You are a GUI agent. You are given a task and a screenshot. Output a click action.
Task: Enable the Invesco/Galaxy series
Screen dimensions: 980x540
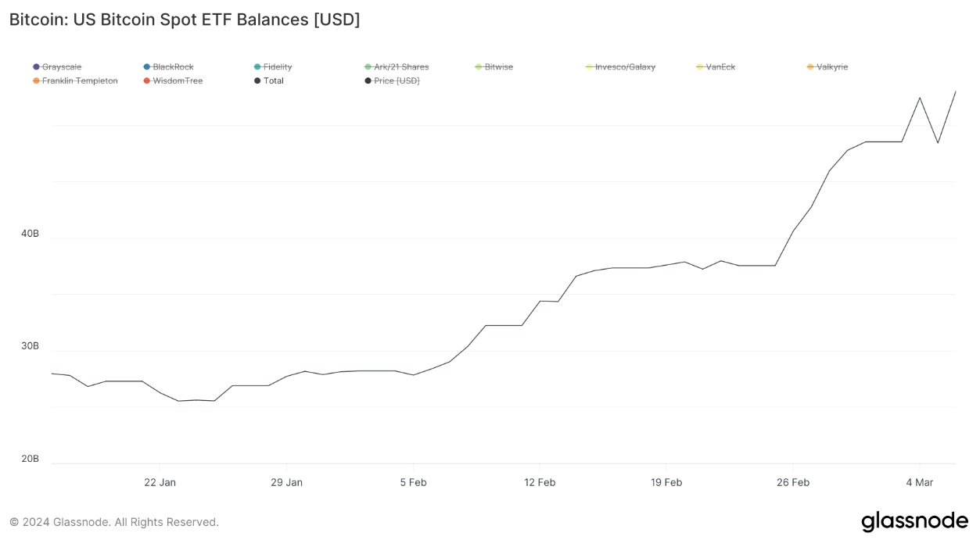coord(620,67)
